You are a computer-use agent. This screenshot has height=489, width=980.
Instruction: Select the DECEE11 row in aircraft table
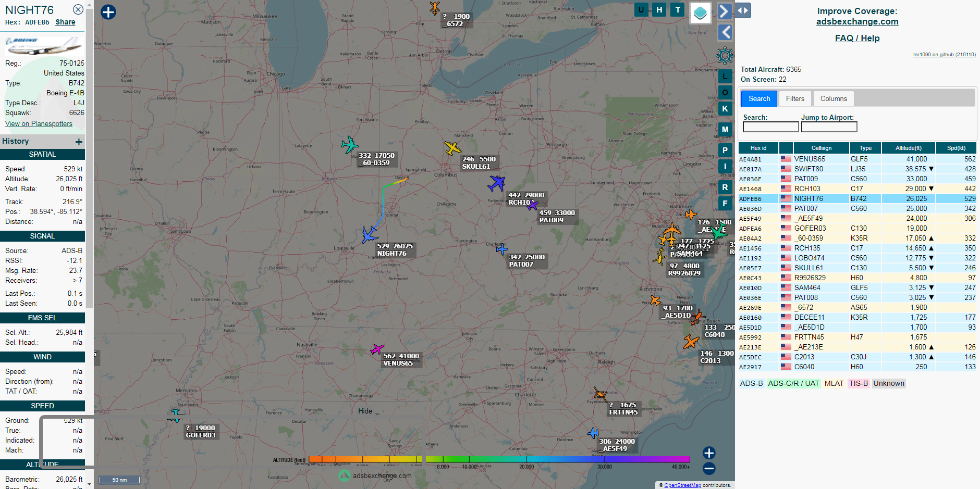click(x=857, y=317)
